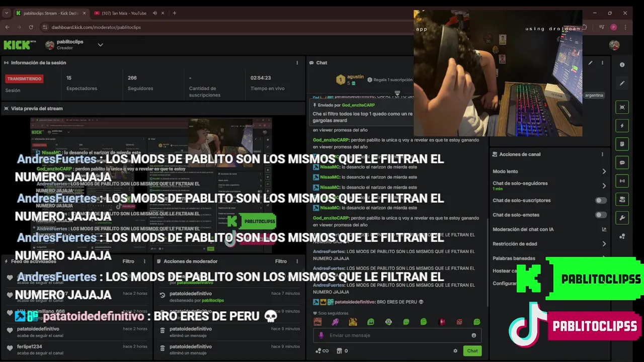Open the pablitoclips channel dropdown chevron
Image resolution: width=644 pixels, height=362 pixels.
coord(100,45)
